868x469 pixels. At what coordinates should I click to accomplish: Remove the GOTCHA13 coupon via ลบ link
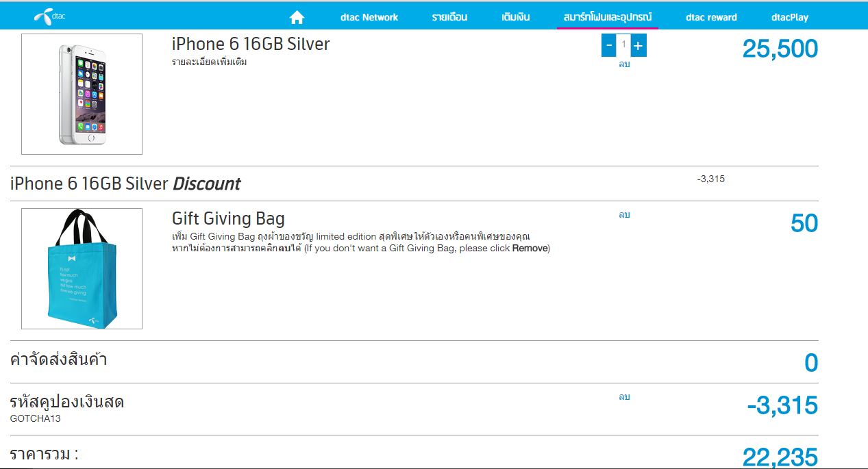pyautogui.click(x=624, y=397)
